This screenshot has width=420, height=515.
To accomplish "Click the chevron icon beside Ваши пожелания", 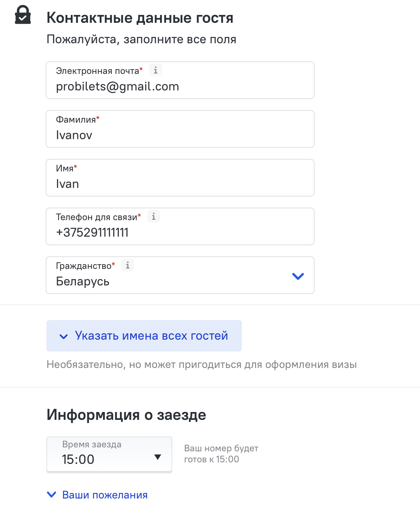I will pos(52,495).
